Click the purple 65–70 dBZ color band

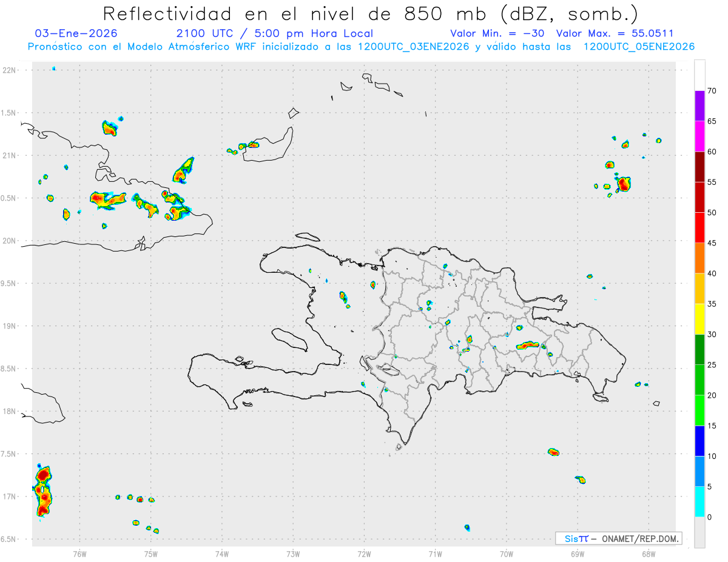coord(699,106)
